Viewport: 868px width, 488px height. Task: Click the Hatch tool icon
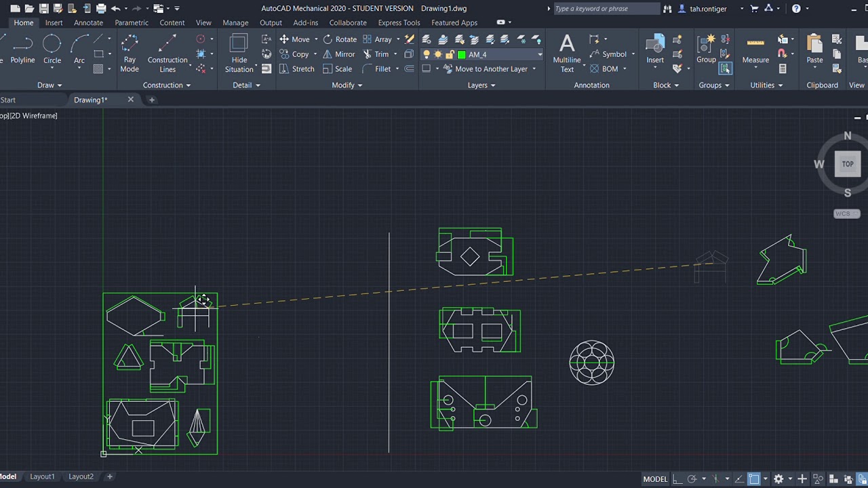(98, 69)
